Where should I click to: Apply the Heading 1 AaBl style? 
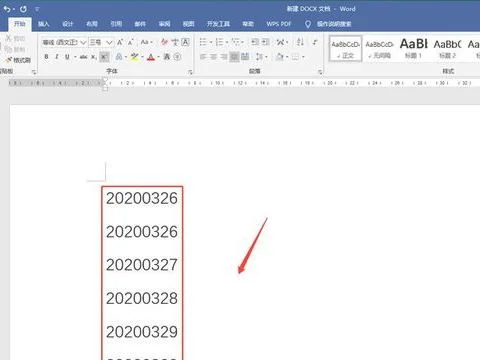pos(413,48)
